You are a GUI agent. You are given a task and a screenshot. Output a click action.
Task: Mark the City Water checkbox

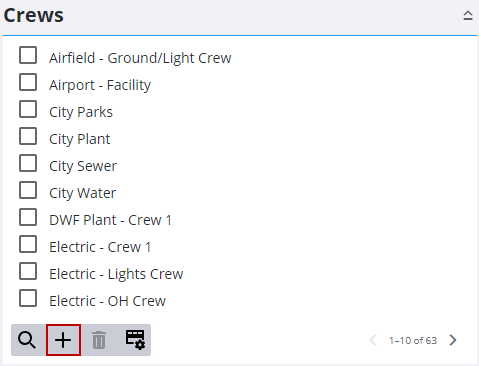tap(28, 190)
